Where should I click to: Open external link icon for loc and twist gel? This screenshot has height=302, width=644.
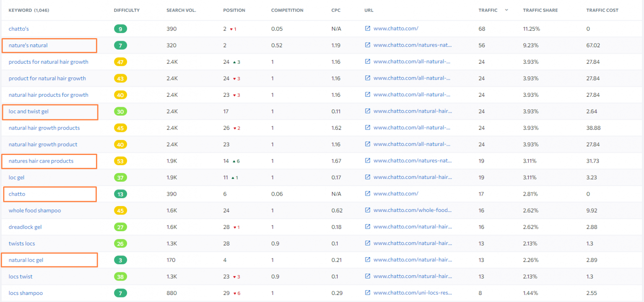tap(368, 111)
